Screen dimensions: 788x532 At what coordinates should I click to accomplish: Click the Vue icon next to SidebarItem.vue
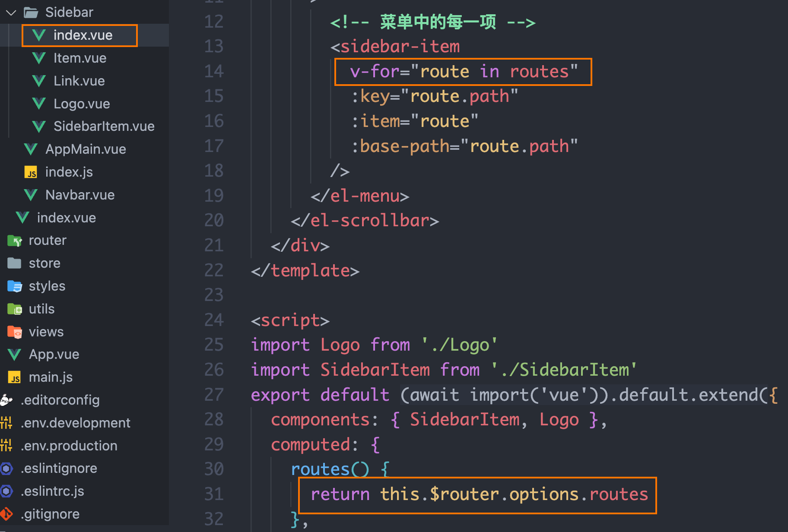coord(38,126)
